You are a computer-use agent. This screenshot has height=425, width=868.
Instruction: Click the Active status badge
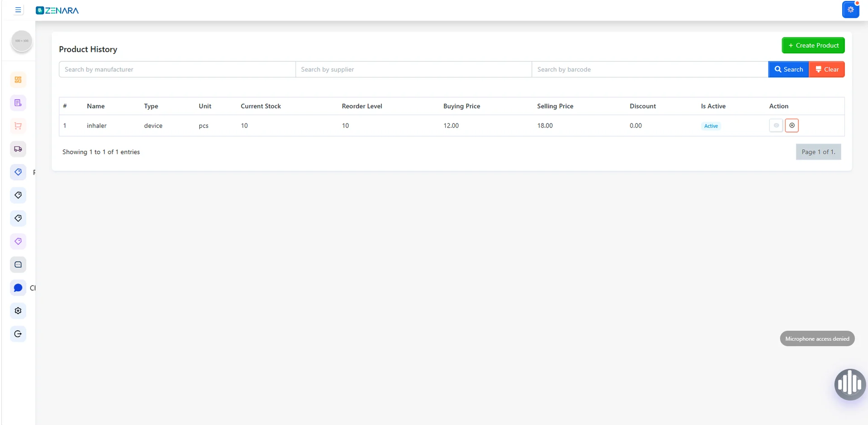pyautogui.click(x=711, y=126)
